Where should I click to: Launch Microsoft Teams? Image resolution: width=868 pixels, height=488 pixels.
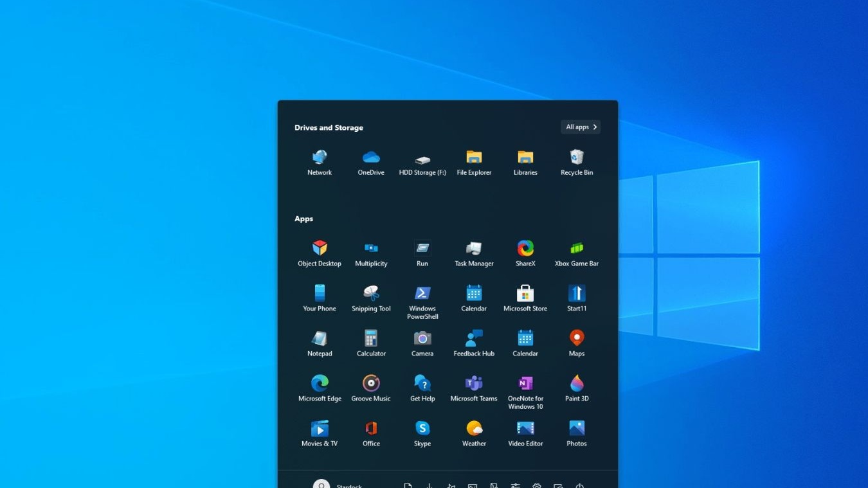coord(474,388)
